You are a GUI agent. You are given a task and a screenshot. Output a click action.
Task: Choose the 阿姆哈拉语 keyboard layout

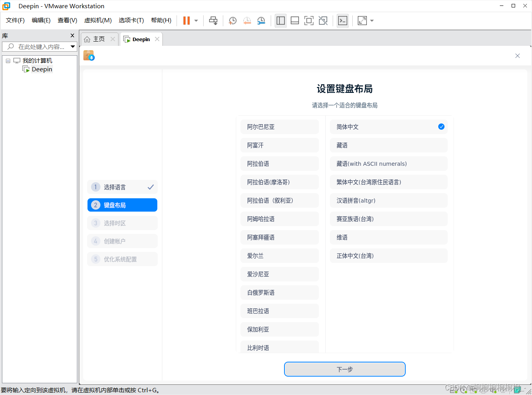[280, 219]
